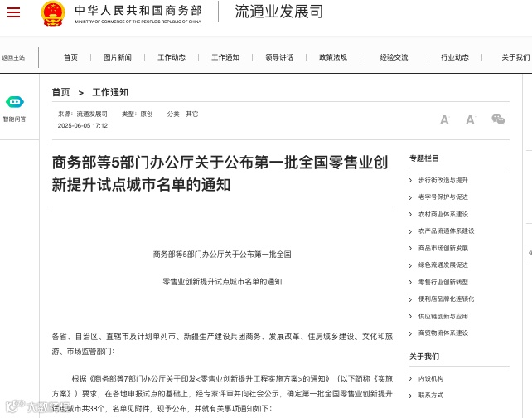The height and width of the screenshot is (418, 532).
Task: Open 领导讲话 navigation item
Action: point(279,57)
